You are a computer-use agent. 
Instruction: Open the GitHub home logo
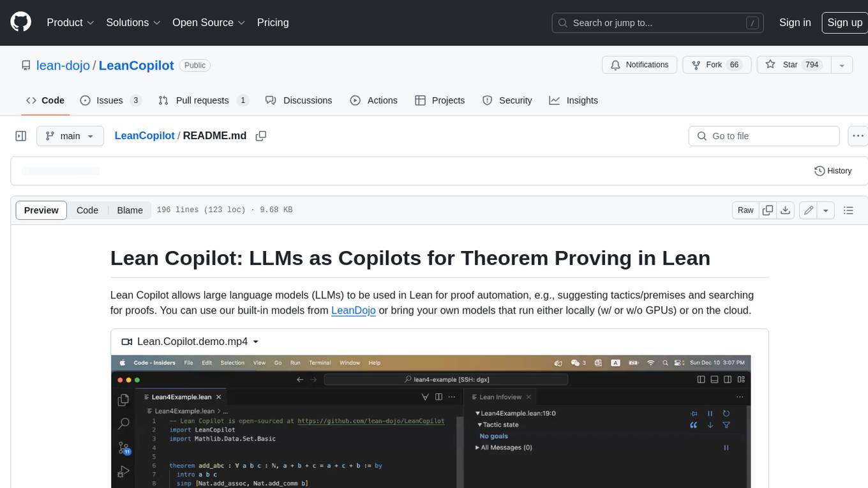coord(20,22)
